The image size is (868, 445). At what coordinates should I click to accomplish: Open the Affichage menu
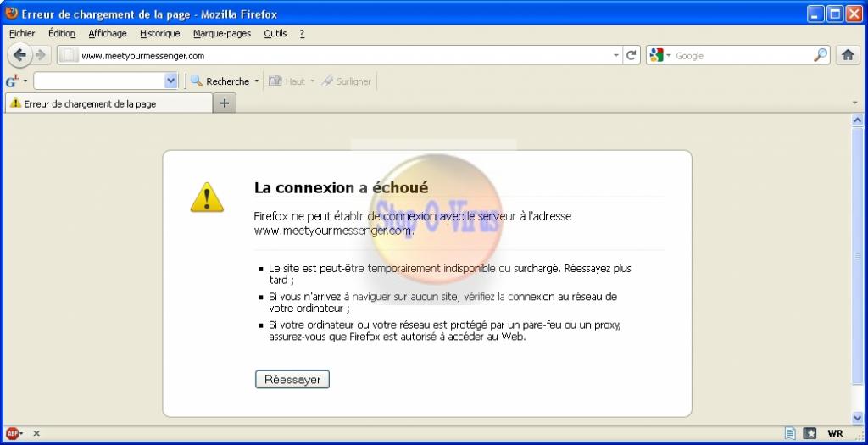point(108,33)
